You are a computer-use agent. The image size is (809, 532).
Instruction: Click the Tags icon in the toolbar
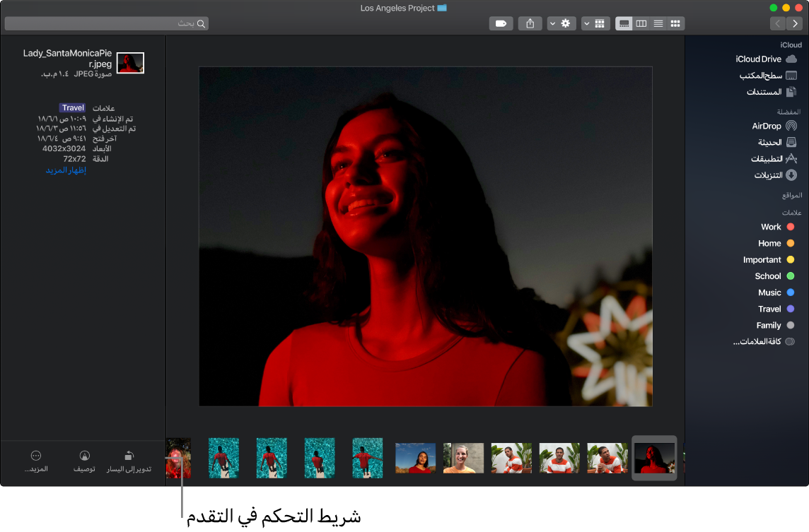[501, 23]
